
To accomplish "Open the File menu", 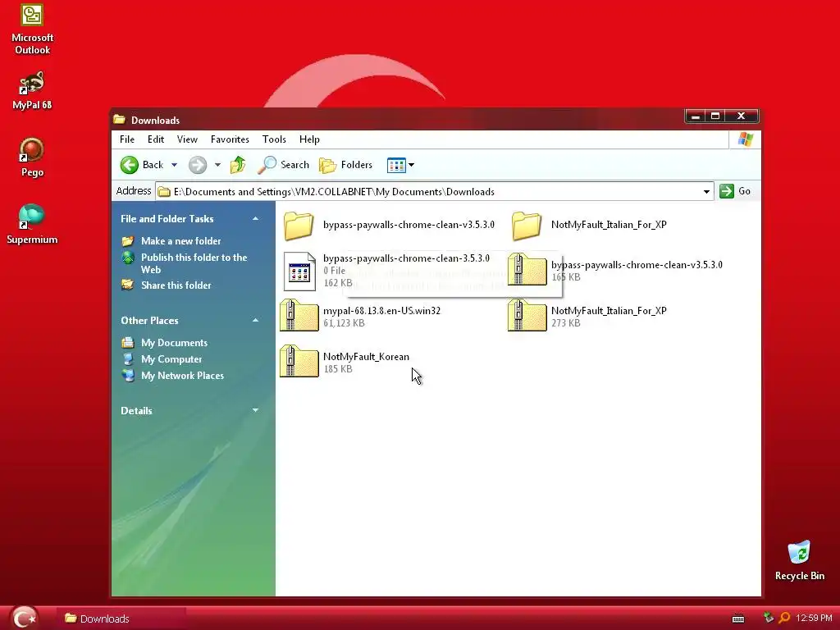I will coord(127,139).
